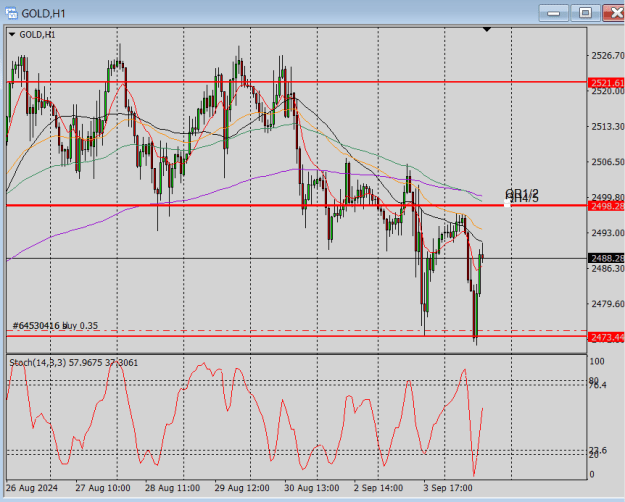The height and width of the screenshot is (502, 625).
Task: Click the 30 Aug 13:00 time label
Action: pyautogui.click(x=312, y=488)
